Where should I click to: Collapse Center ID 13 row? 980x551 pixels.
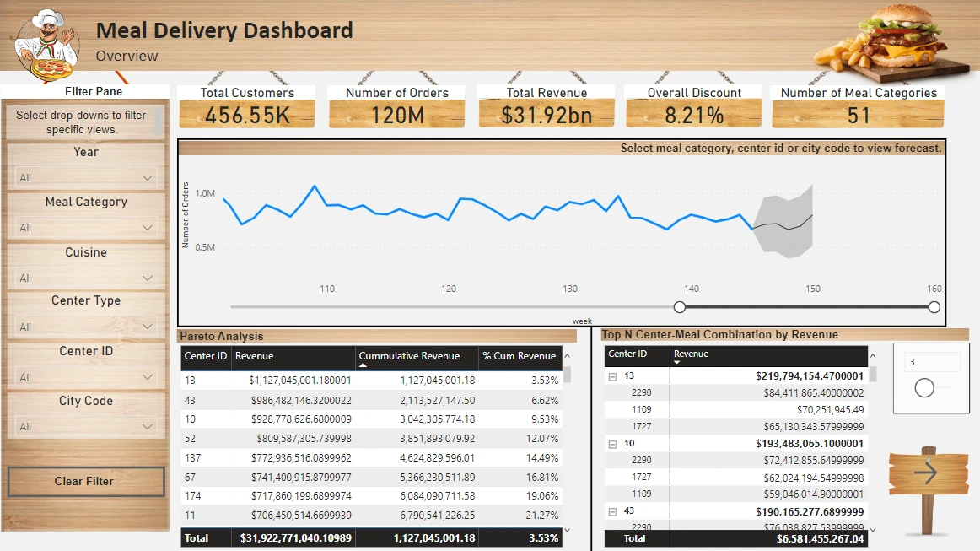point(612,376)
